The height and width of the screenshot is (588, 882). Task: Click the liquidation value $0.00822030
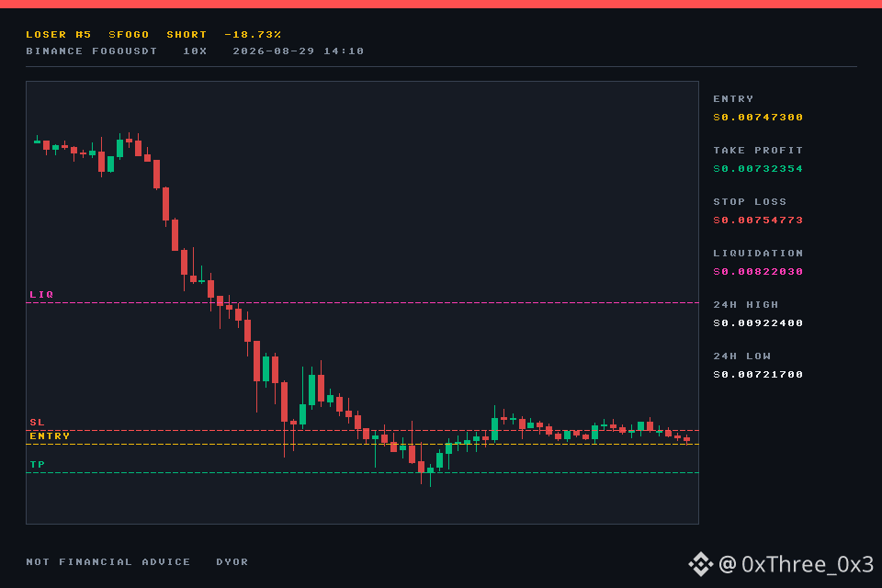click(x=758, y=272)
